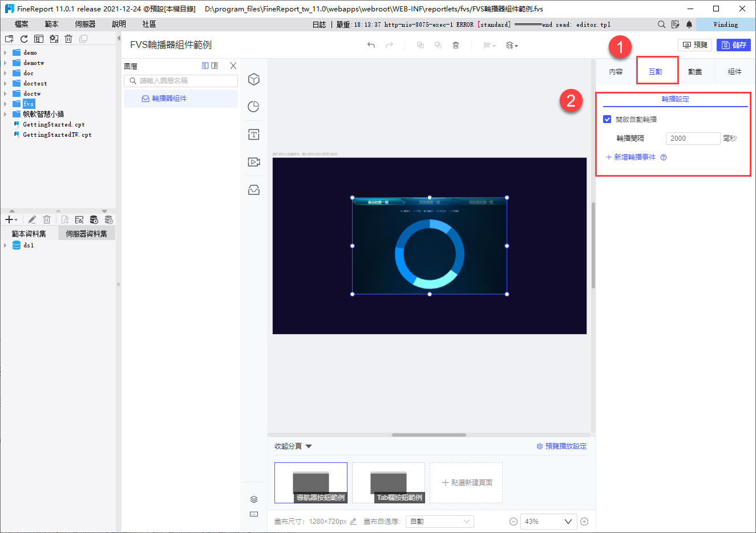Open the align dropdown in toolbar
This screenshot has width=756, height=533.
pos(490,45)
